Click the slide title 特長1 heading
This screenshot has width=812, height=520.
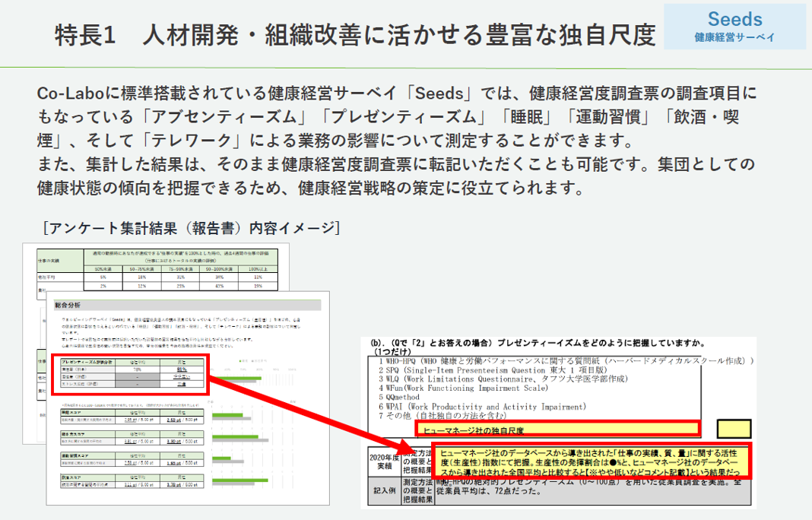pyautogui.click(x=354, y=35)
